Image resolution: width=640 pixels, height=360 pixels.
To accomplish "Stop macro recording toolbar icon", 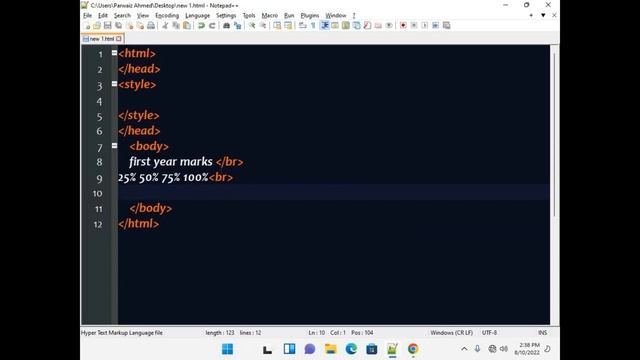I will point(414,25).
